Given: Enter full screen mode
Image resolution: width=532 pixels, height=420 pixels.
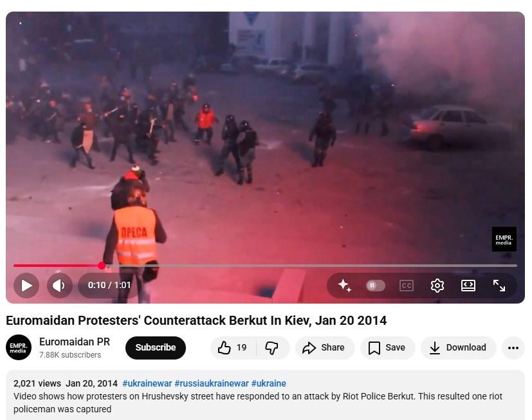Looking at the screenshot, I should click(499, 286).
